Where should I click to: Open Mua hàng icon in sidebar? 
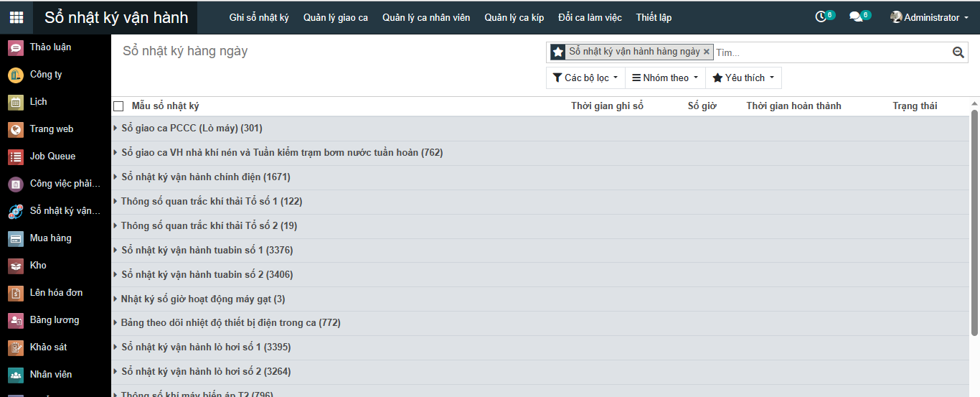click(16, 238)
